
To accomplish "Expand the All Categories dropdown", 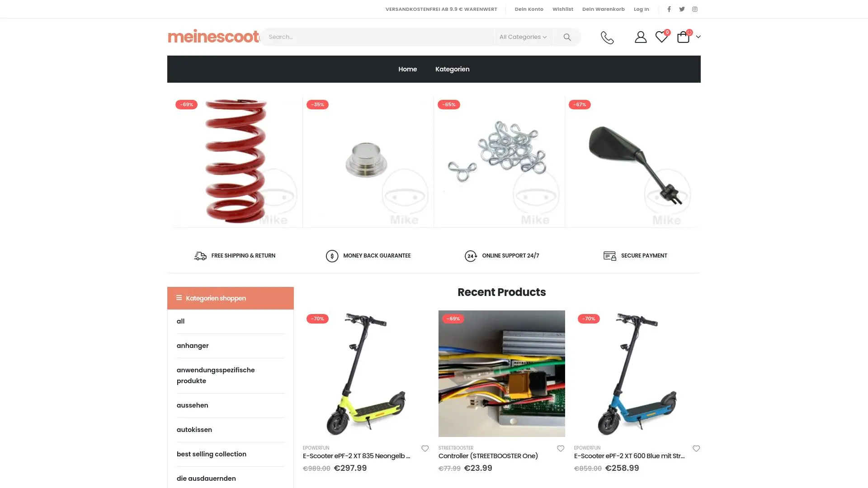I will 523,37.
